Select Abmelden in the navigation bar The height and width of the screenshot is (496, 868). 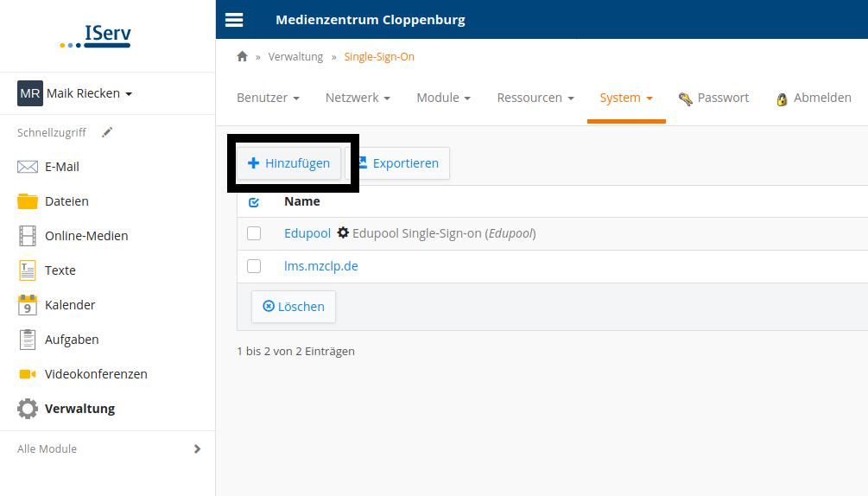click(814, 98)
